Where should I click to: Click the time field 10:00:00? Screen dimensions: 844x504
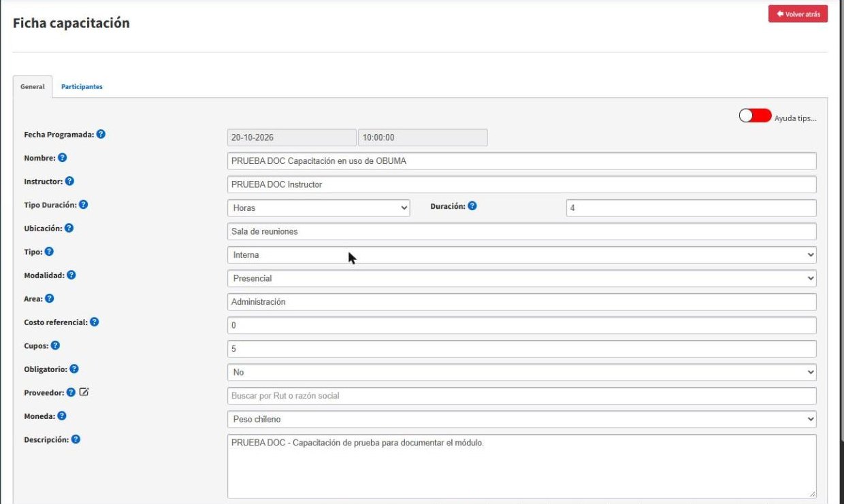tap(423, 137)
